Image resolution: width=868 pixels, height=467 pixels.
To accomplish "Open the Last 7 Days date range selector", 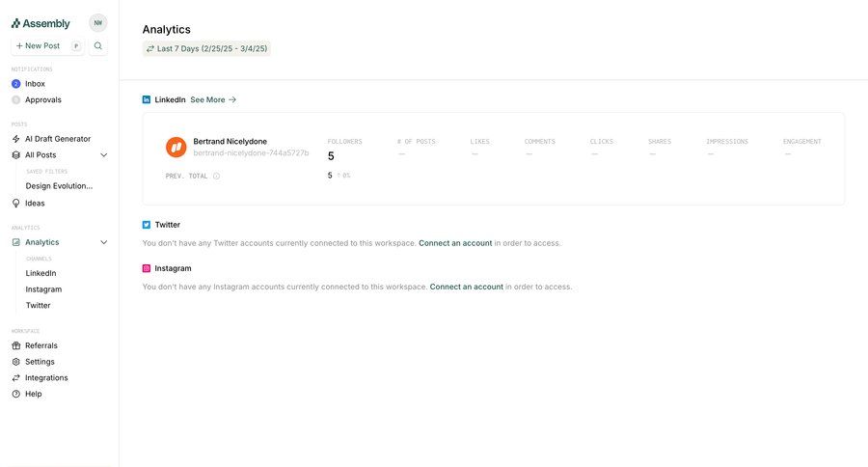I will (206, 48).
